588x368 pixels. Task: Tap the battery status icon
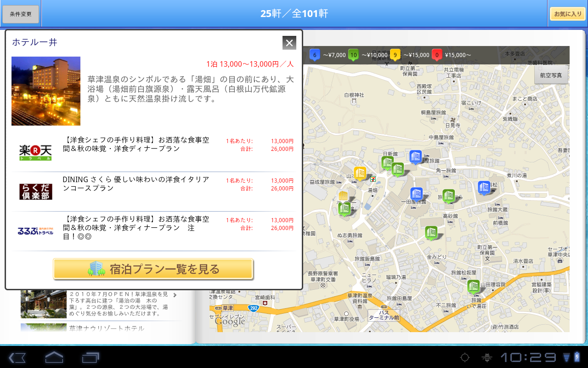pyautogui.click(x=577, y=357)
